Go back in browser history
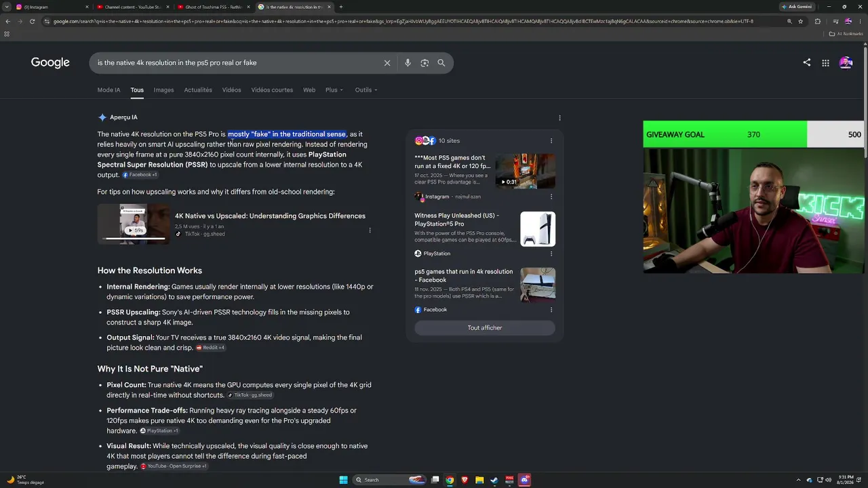Image resolution: width=868 pixels, height=488 pixels. [x=7, y=22]
